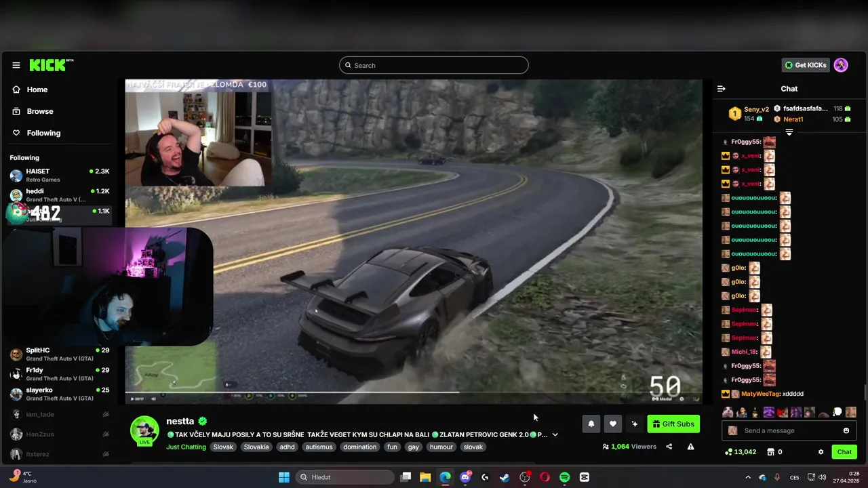Focus the top Search box
The width and height of the screenshot is (868, 488).
(434, 65)
